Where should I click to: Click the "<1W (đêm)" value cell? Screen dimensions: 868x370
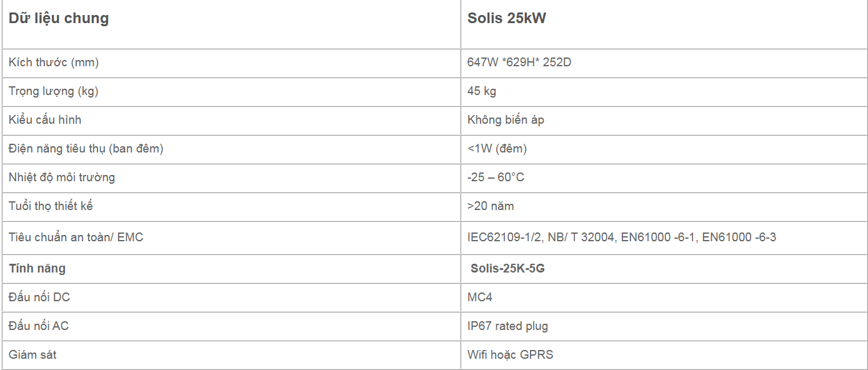[x=497, y=149]
